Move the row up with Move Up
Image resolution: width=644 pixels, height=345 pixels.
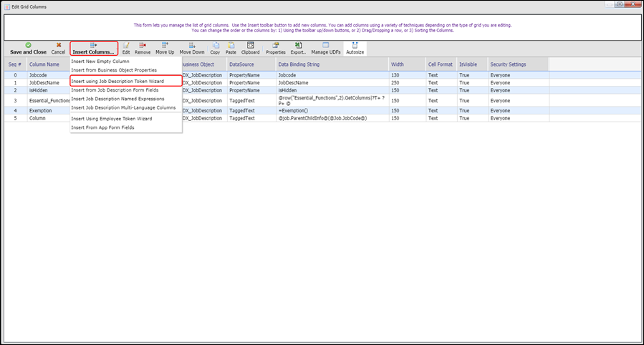(165, 49)
